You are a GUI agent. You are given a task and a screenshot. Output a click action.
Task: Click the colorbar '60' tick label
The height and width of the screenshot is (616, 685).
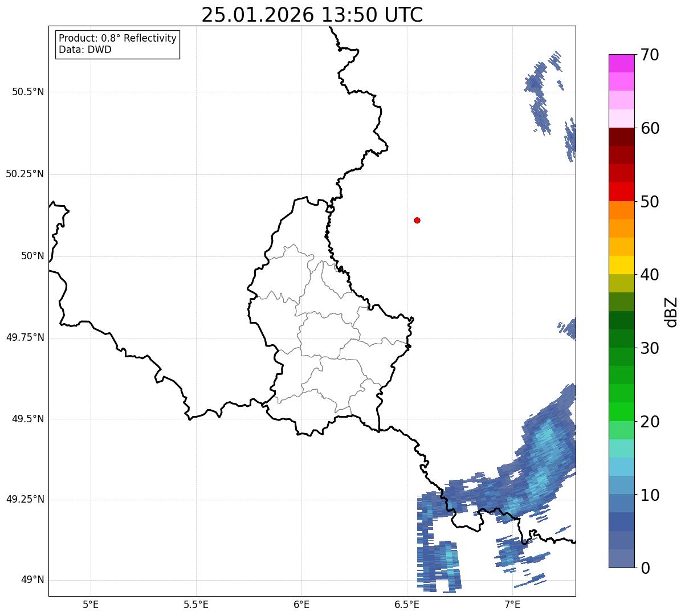point(650,128)
